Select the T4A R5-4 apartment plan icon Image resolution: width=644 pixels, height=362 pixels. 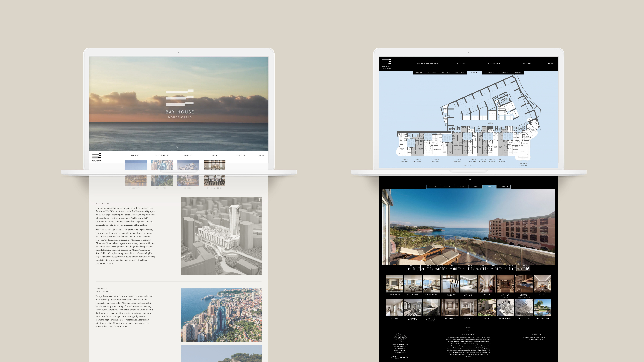pyautogui.click(x=455, y=268)
